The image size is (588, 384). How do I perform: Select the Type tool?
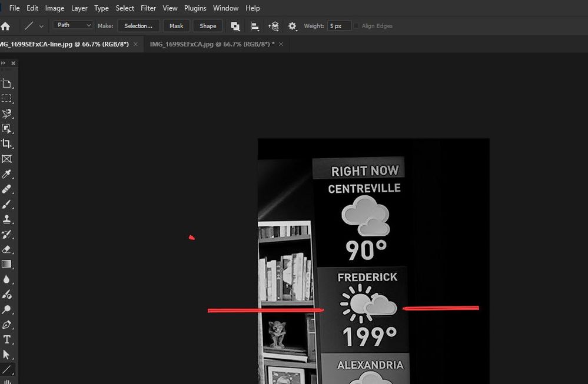tap(8, 339)
